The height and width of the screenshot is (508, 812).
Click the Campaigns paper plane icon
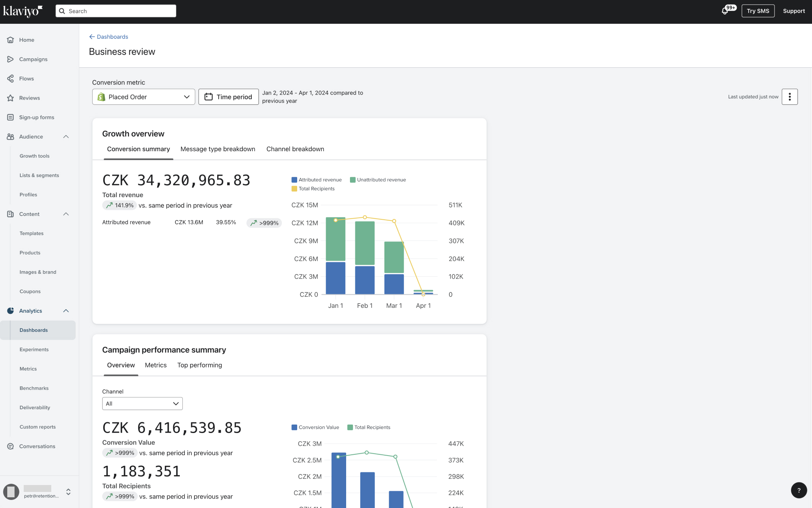click(x=10, y=59)
